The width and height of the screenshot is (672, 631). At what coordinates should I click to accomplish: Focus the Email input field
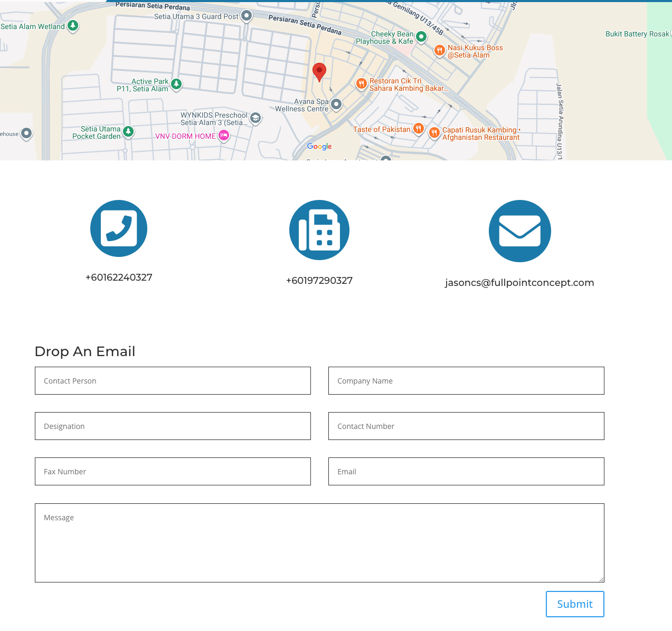[466, 472]
